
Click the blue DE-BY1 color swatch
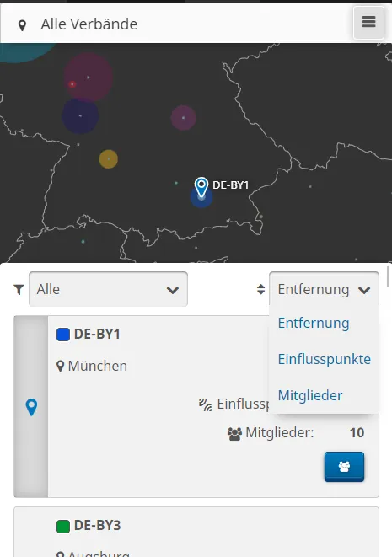63,335
